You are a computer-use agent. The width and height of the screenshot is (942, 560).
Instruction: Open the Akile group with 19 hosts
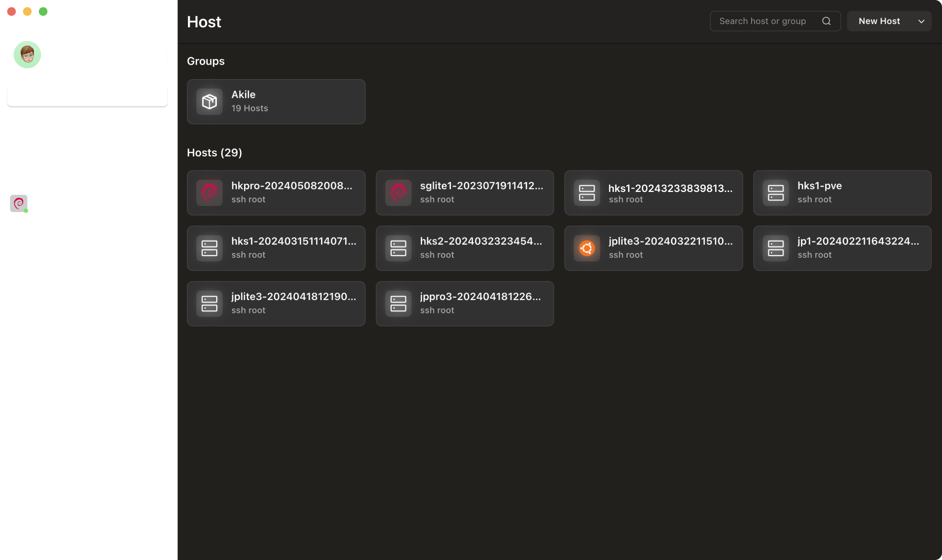[x=276, y=101]
